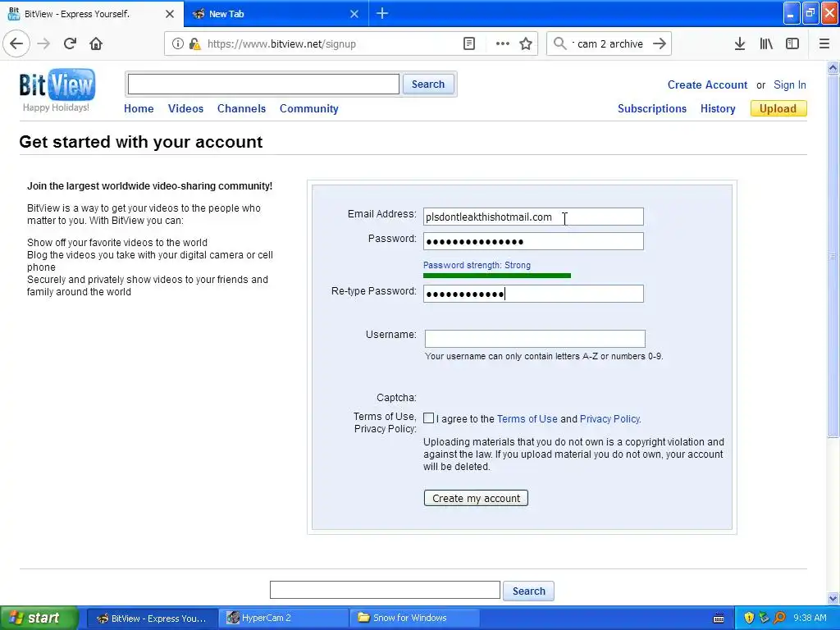Open the Videos menu link
Screen dimensions: 840x630
186,109
